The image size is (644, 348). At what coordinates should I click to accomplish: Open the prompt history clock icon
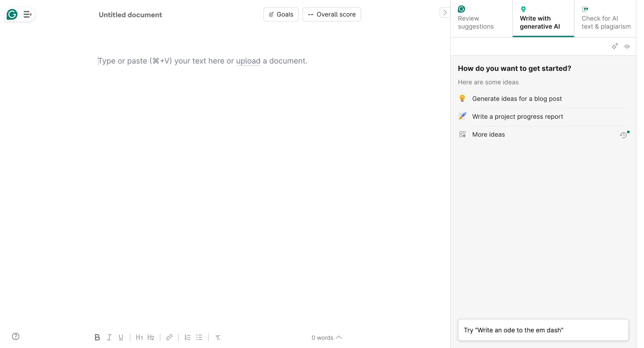pyautogui.click(x=623, y=135)
